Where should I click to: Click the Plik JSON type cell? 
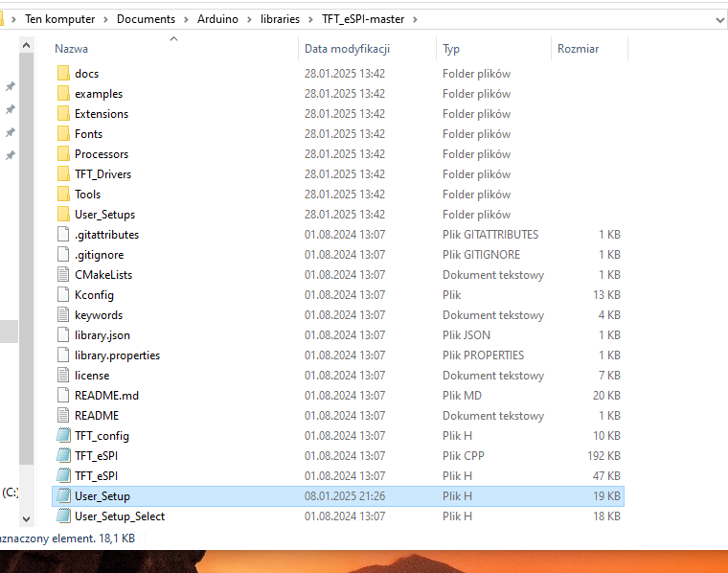[x=466, y=334]
